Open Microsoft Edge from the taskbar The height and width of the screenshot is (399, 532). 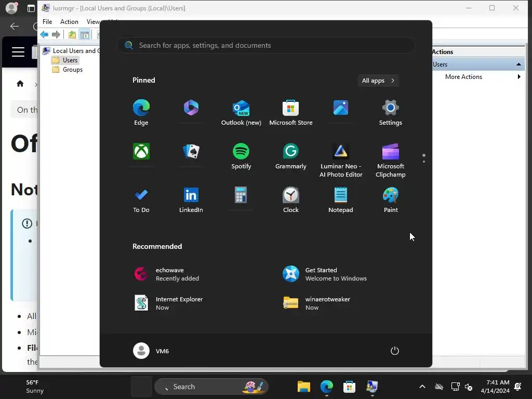pos(326,387)
